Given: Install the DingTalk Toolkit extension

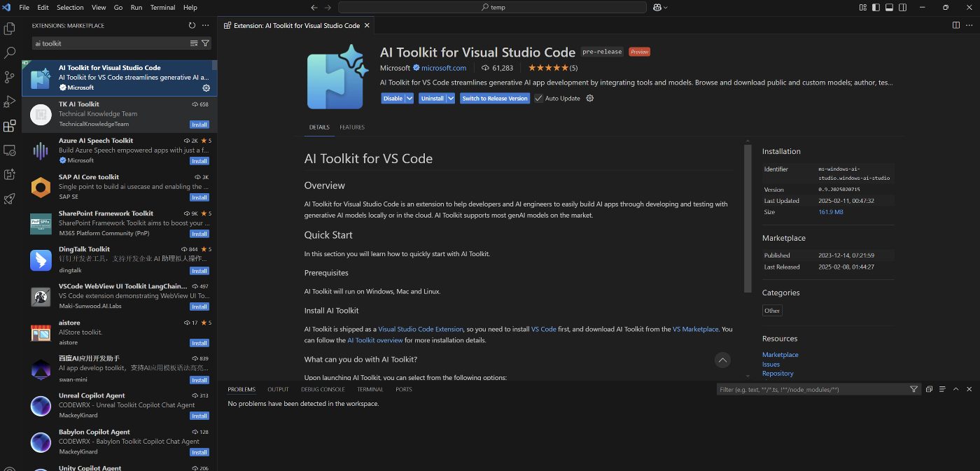Looking at the screenshot, I should pos(199,271).
